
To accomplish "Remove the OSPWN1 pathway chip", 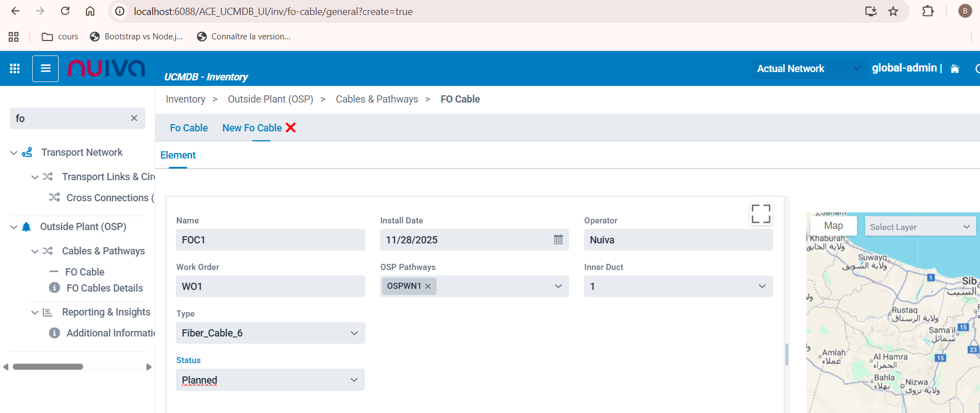I will [x=428, y=287].
